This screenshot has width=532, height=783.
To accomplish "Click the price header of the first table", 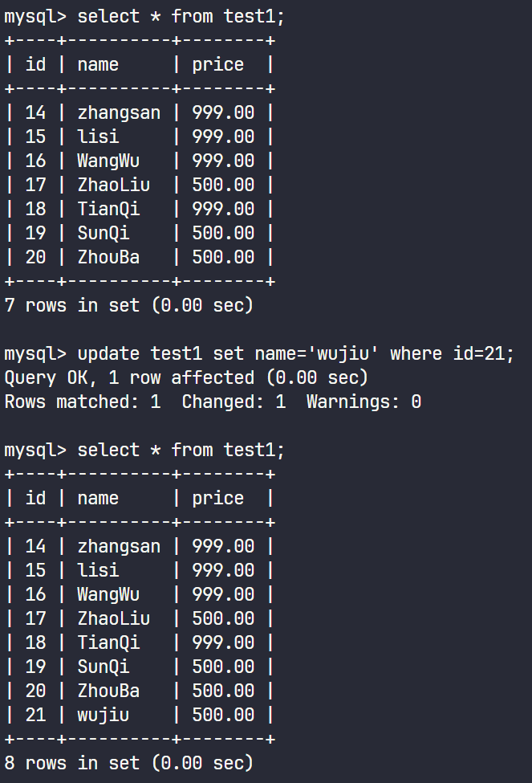I will tap(217, 64).
